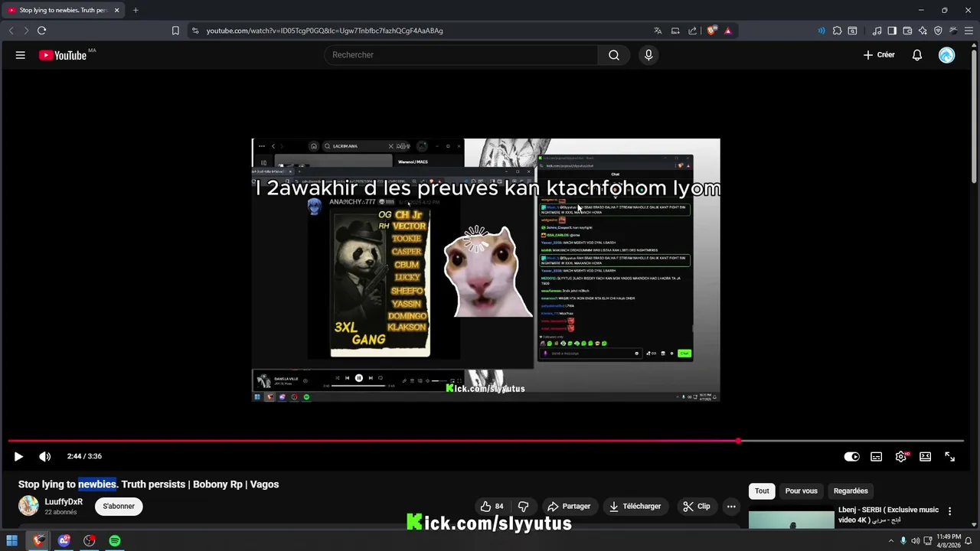Go to the YouTube home logo

point(63,55)
